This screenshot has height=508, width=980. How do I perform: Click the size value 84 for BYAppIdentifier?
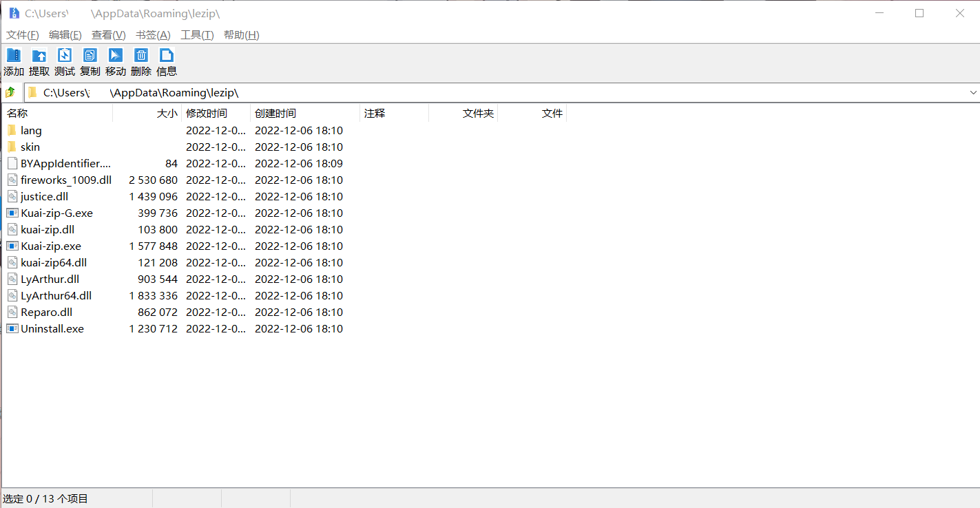tap(171, 163)
